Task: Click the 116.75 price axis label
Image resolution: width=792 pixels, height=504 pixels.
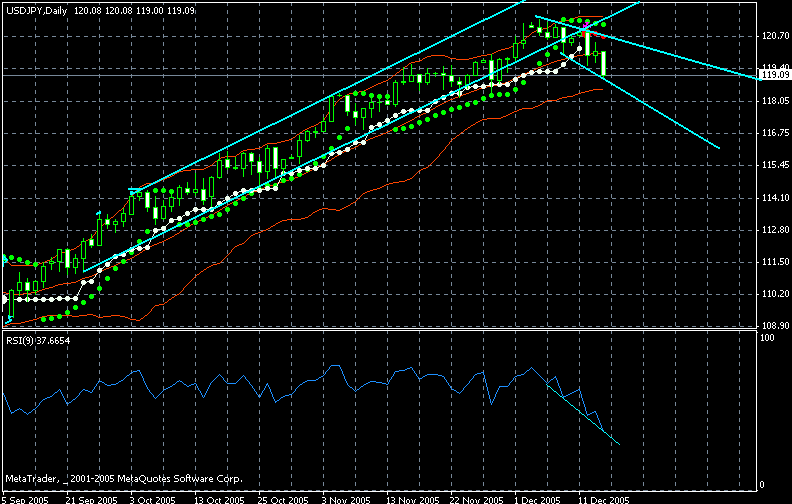Action: (x=775, y=133)
